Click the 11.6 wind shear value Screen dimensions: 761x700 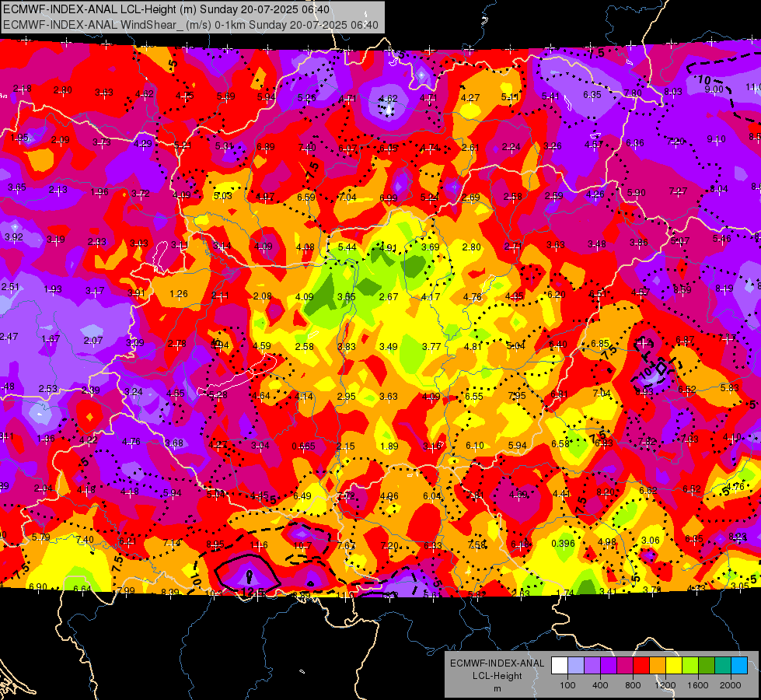259,545
